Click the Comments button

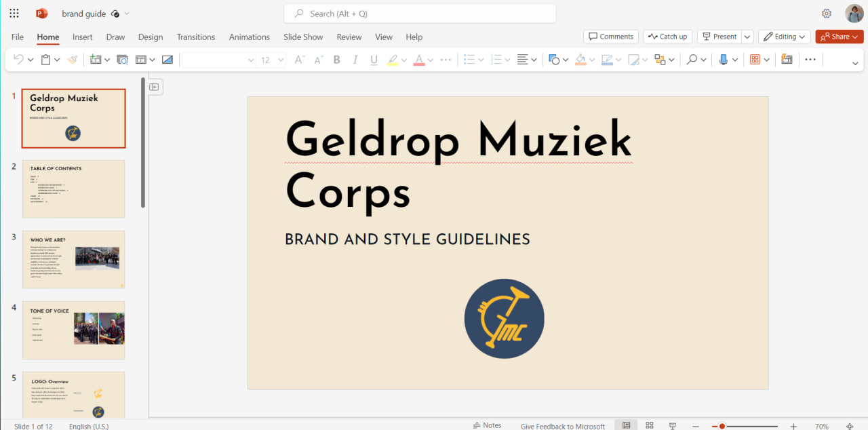click(610, 37)
